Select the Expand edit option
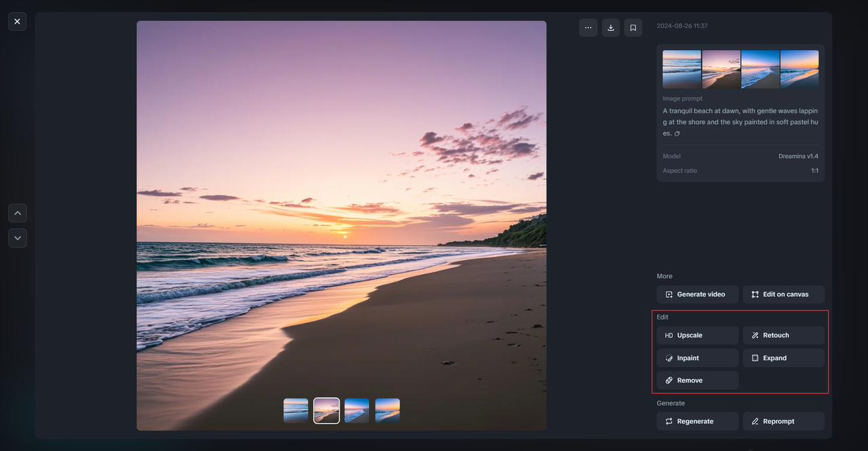868x451 pixels. [x=783, y=358]
